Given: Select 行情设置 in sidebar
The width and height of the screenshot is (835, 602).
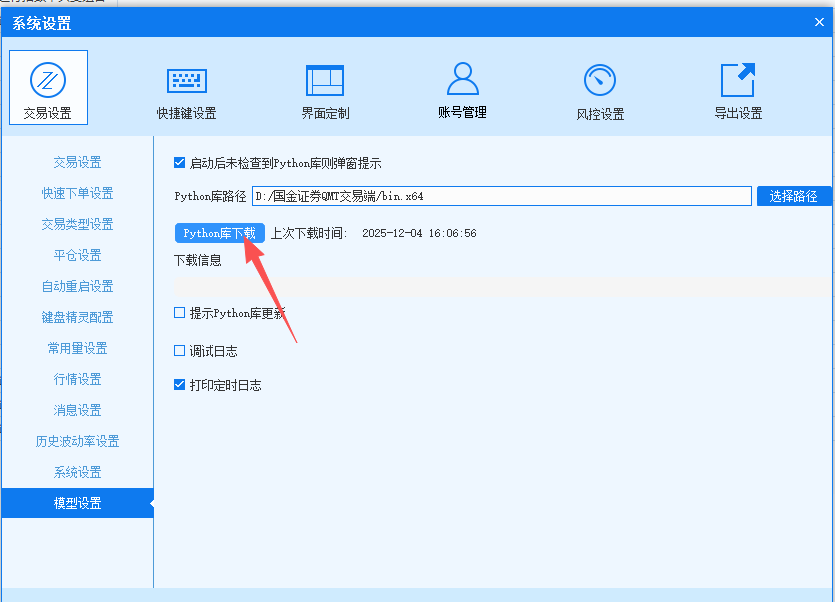Looking at the screenshot, I should pyautogui.click(x=77, y=379).
